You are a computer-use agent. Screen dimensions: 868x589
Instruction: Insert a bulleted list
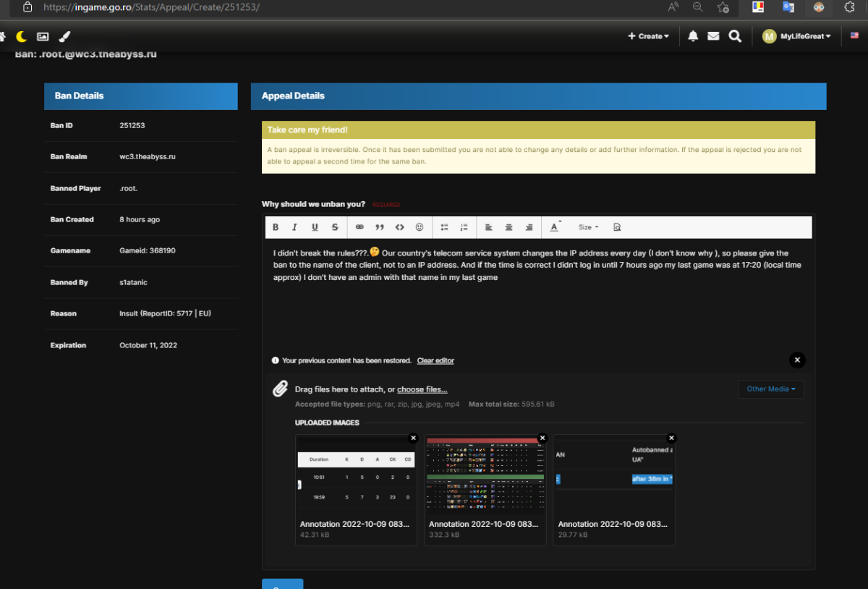pos(445,227)
